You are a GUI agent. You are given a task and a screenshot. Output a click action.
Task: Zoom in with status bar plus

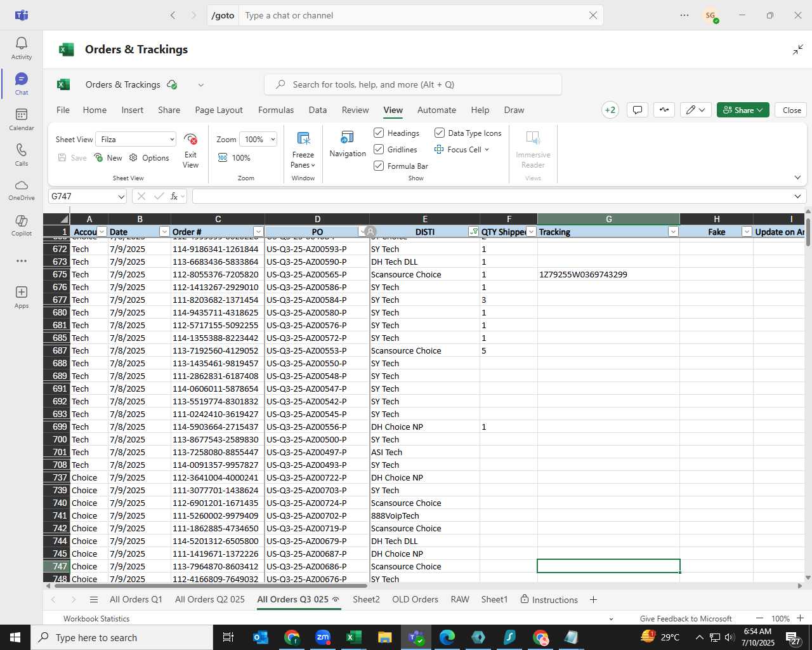tap(800, 618)
